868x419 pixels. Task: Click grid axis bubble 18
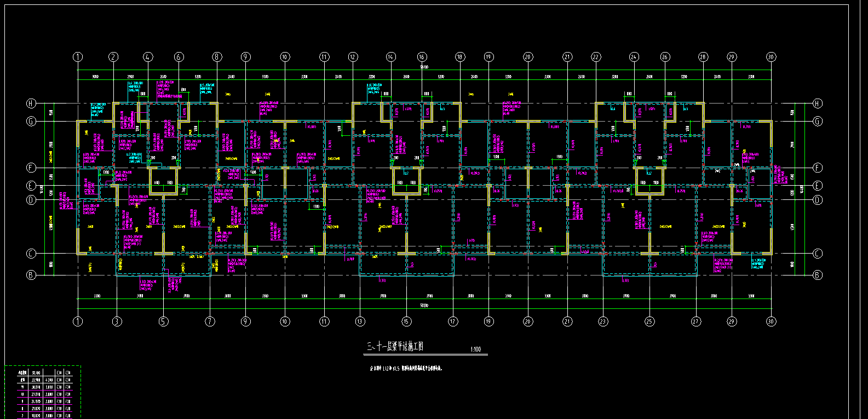(x=460, y=57)
